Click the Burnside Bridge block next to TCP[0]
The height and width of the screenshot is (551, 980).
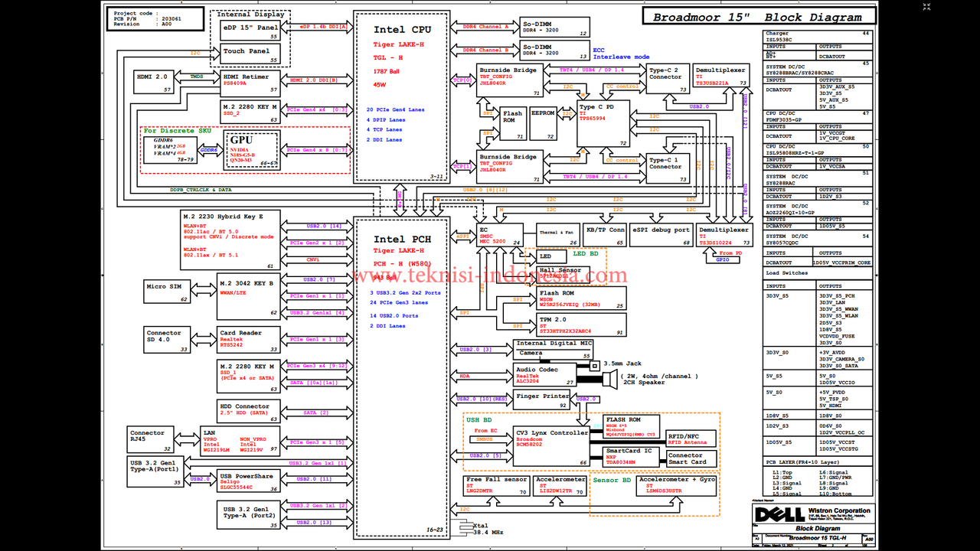click(x=509, y=80)
